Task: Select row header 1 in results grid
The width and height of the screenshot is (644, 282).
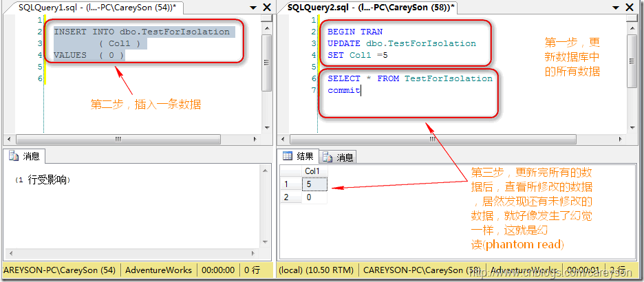Action: (288, 184)
